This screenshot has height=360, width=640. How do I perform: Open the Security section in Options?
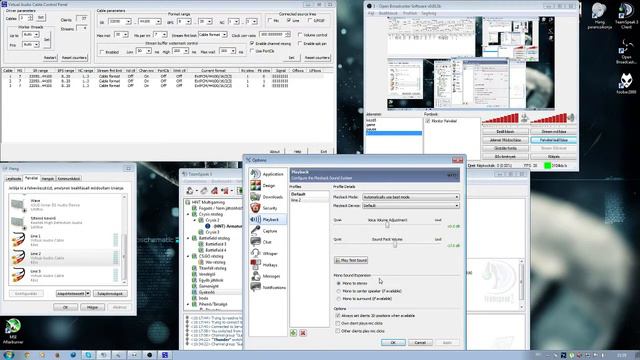(x=267, y=208)
